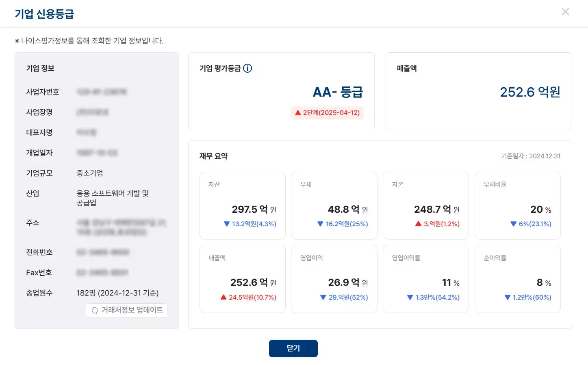
Task: Click the 2단계(2025-04-12) change badge
Action: pos(328,112)
